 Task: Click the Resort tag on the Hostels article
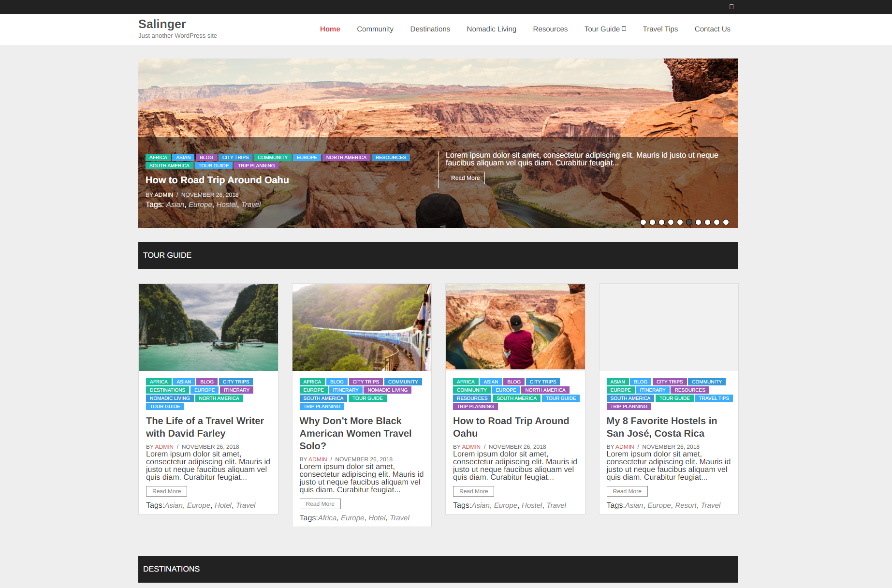pos(686,505)
